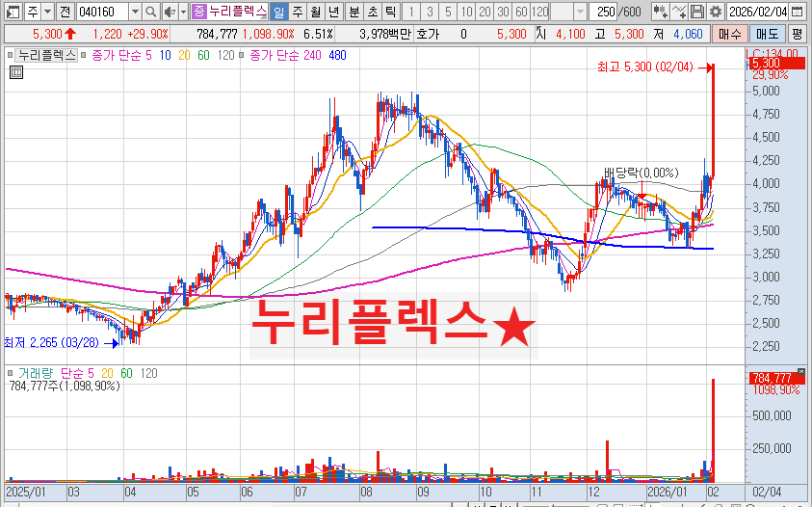Select the 20 interval button
Viewport: 812px width, 507px height.
(485, 12)
